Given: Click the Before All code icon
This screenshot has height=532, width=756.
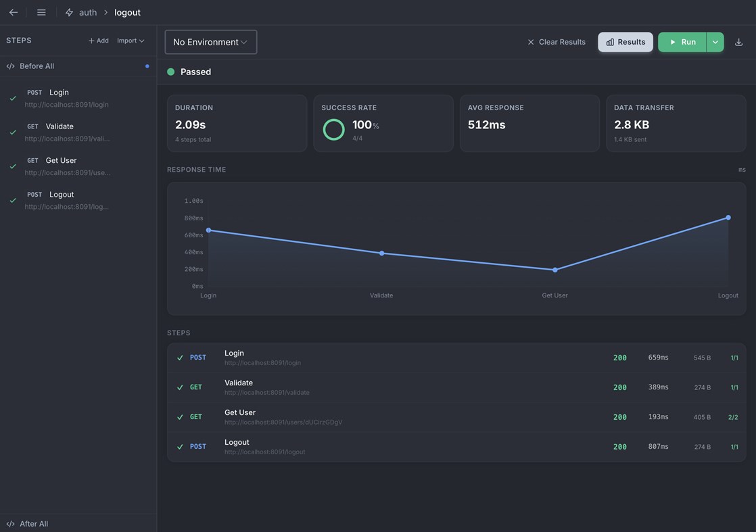Looking at the screenshot, I should pos(11,66).
